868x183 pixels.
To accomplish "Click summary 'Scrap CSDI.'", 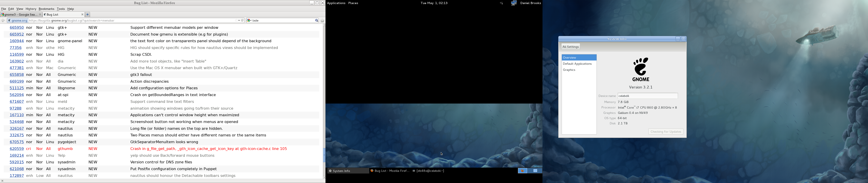I will [x=141, y=55].
